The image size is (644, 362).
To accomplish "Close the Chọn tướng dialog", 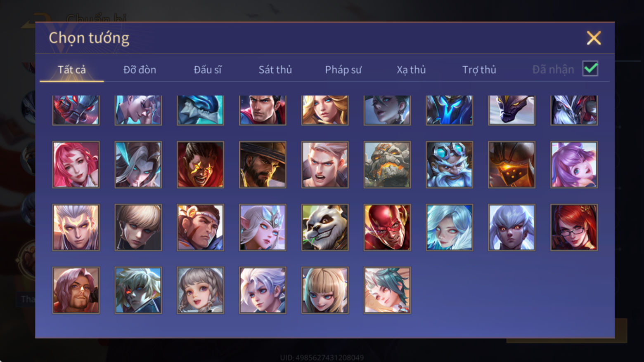I will coord(594,38).
